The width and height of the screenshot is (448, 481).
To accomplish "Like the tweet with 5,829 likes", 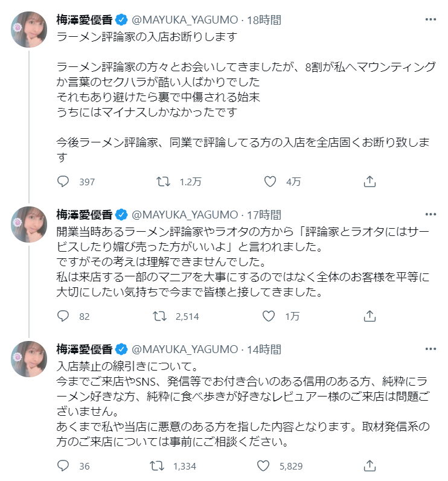I will [x=263, y=466].
